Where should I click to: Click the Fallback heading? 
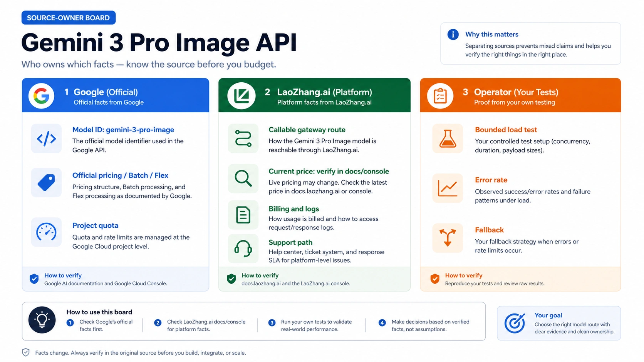pyautogui.click(x=489, y=230)
